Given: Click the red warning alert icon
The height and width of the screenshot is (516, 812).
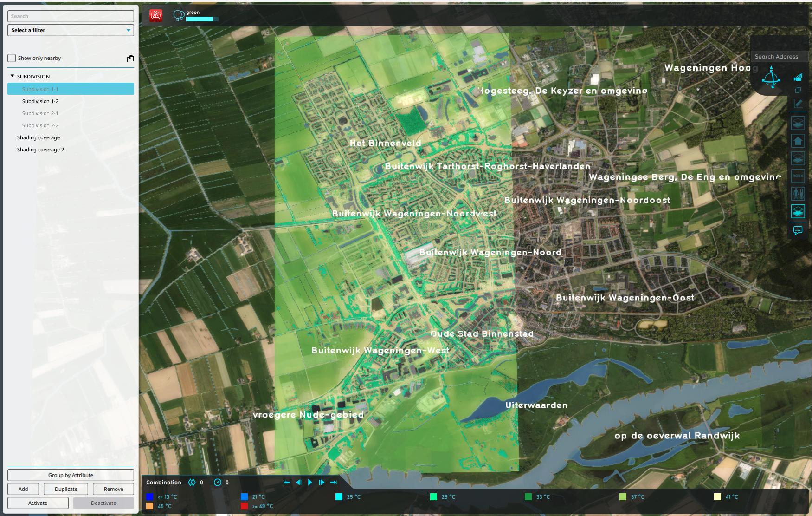Looking at the screenshot, I should [x=156, y=16].
